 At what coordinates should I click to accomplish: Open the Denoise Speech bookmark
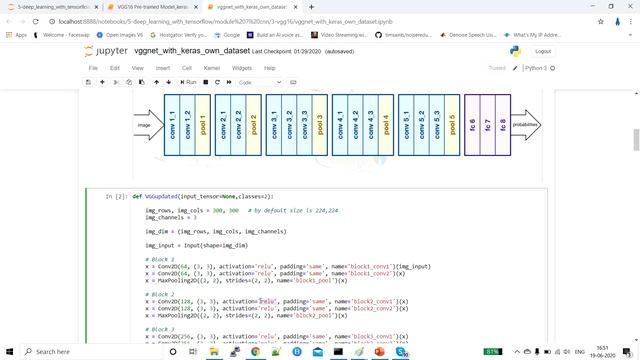click(x=468, y=35)
